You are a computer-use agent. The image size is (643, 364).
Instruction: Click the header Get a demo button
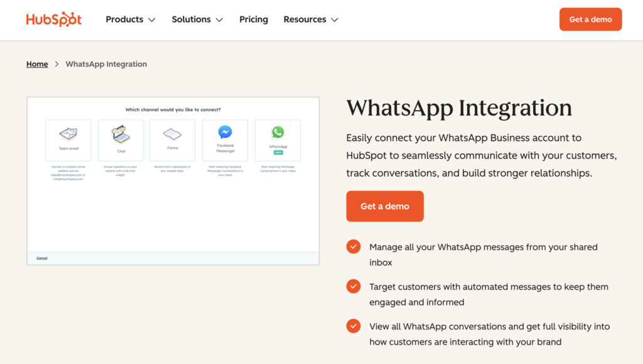coord(590,19)
